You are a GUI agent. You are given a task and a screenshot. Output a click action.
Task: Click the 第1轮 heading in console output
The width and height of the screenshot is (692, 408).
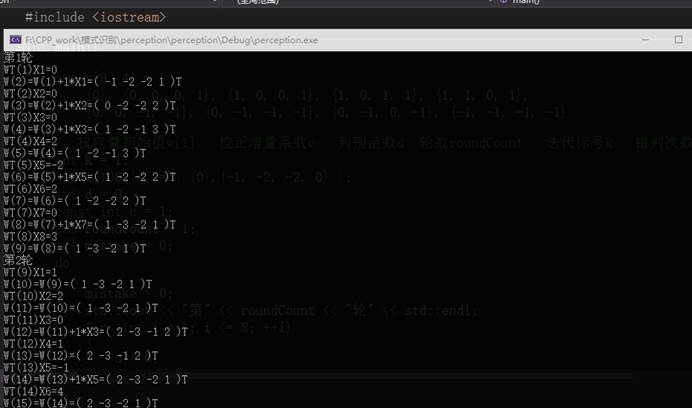coord(18,58)
